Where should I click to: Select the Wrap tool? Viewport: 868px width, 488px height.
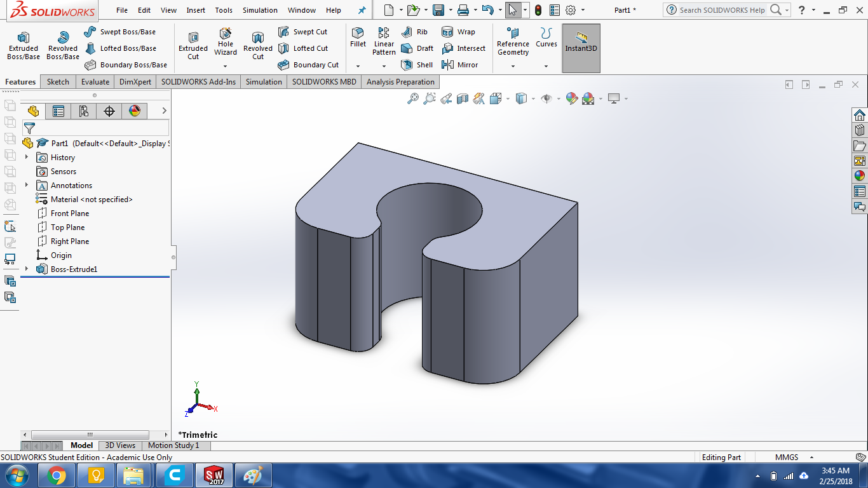pos(458,32)
